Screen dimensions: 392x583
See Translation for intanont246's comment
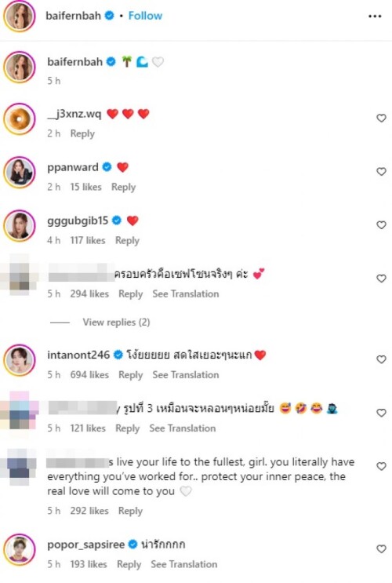click(185, 375)
